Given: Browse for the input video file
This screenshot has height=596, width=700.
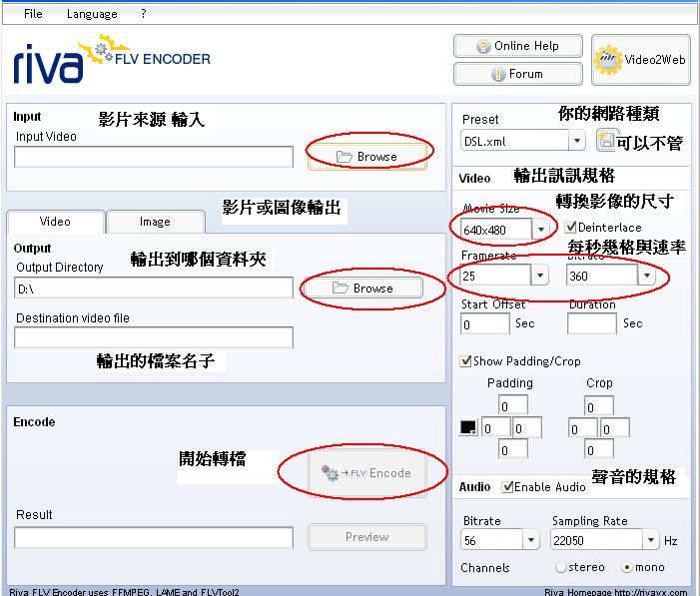Looking at the screenshot, I should (366, 157).
